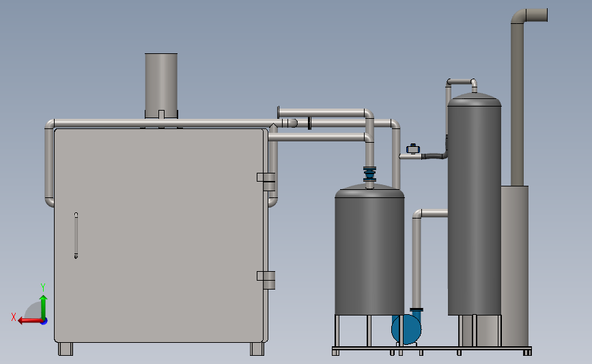
Task: Click the red X axis arrow of triad
Action: coord(29,321)
